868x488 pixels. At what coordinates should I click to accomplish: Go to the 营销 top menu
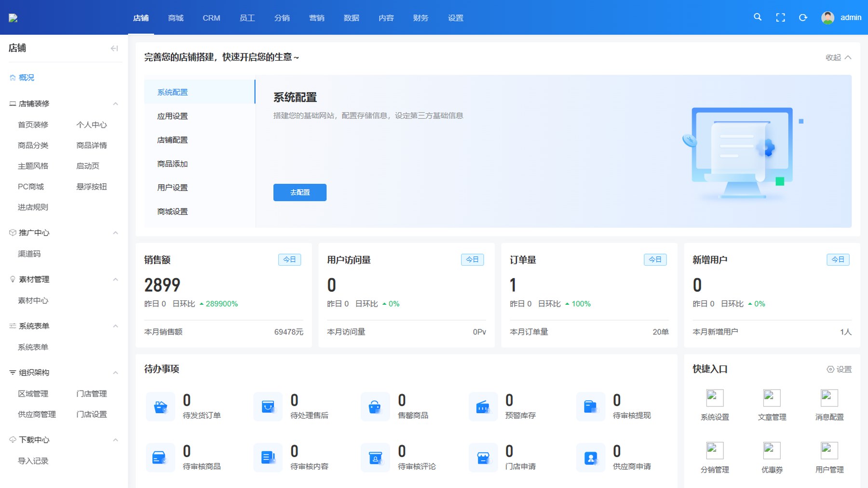[x=317, y=18]
